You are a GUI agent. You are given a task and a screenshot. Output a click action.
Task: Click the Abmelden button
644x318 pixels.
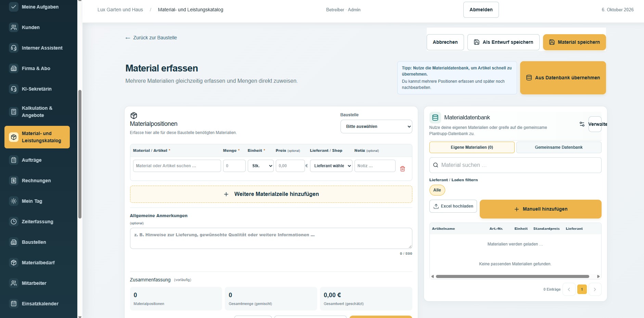click(x=481, y=10)
